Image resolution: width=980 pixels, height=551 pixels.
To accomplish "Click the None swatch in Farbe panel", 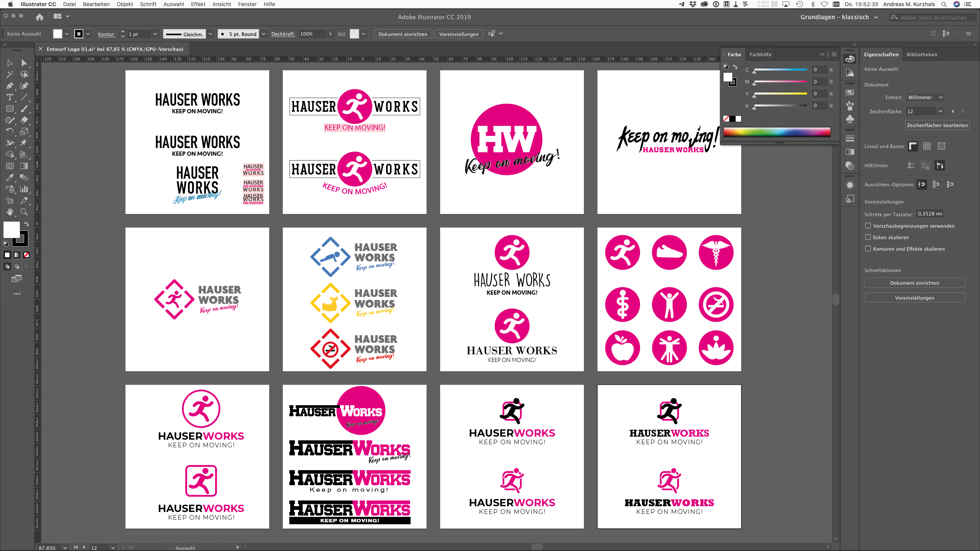I will coord(726,119).
